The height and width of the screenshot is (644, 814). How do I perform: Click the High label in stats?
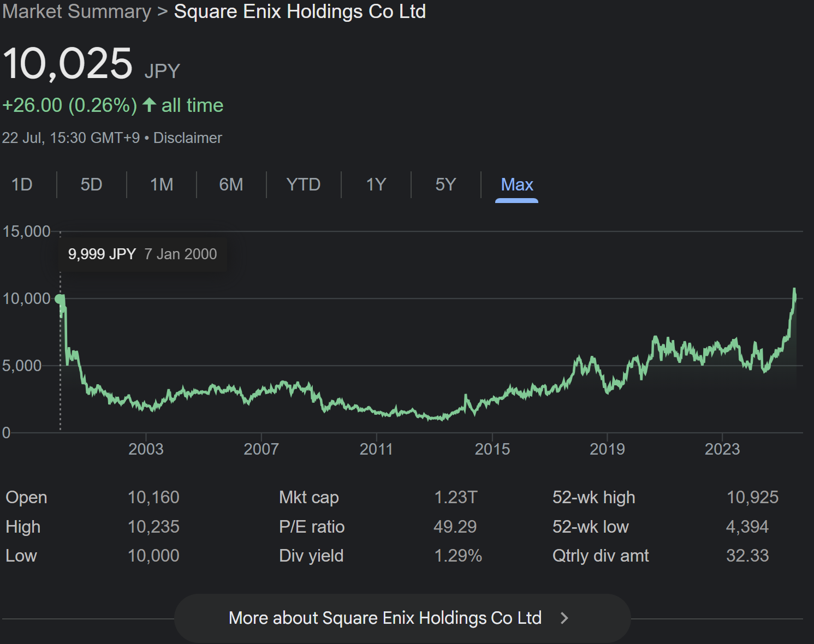click(23, 527)
